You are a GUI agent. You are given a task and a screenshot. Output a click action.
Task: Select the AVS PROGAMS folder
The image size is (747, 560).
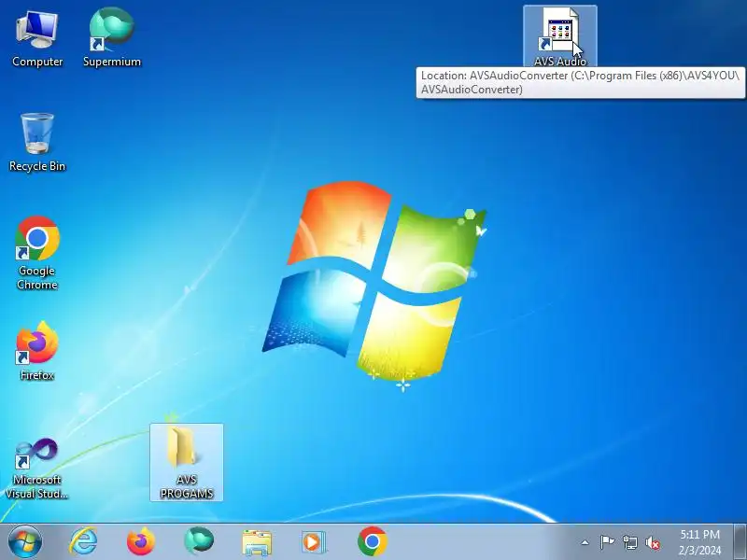point(186,462)
